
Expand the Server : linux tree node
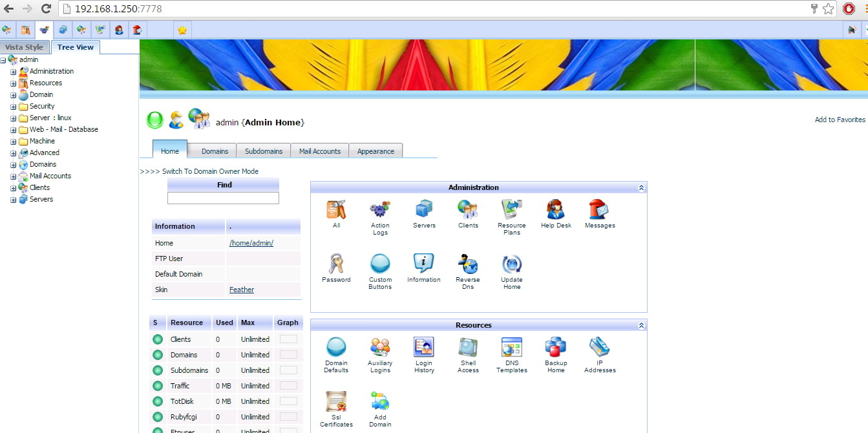(x=13, y=118)
